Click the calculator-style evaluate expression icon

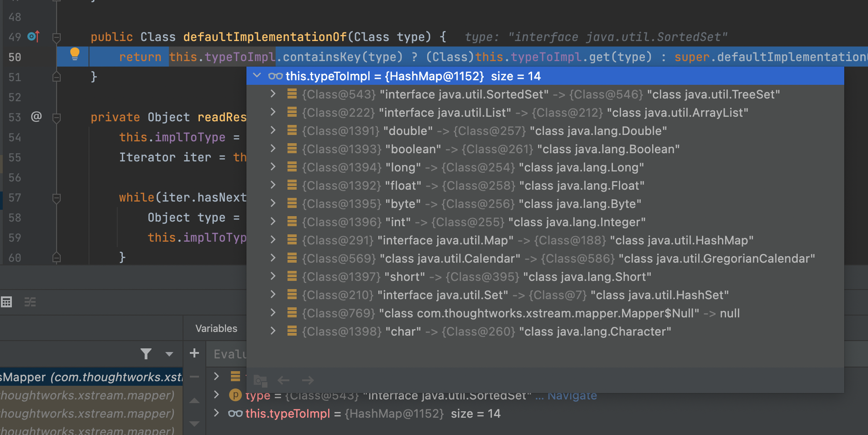[x=6, y=302]
